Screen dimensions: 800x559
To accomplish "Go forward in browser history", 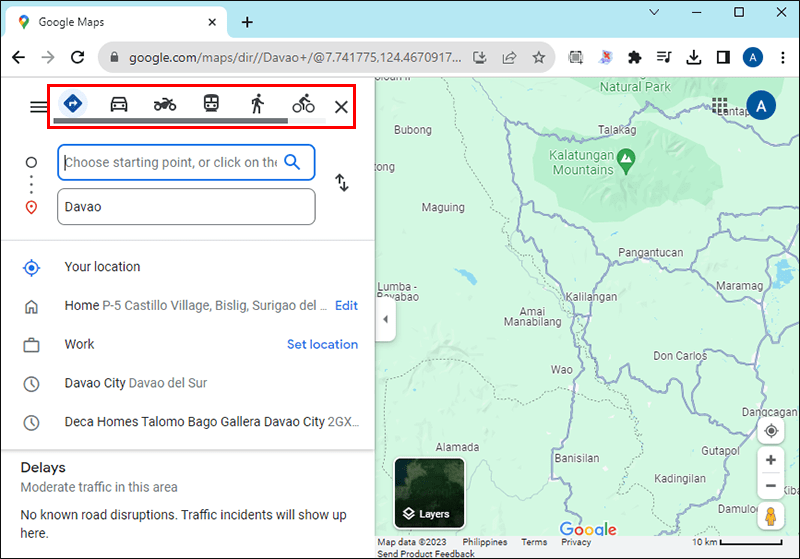I will pos(48,57).
